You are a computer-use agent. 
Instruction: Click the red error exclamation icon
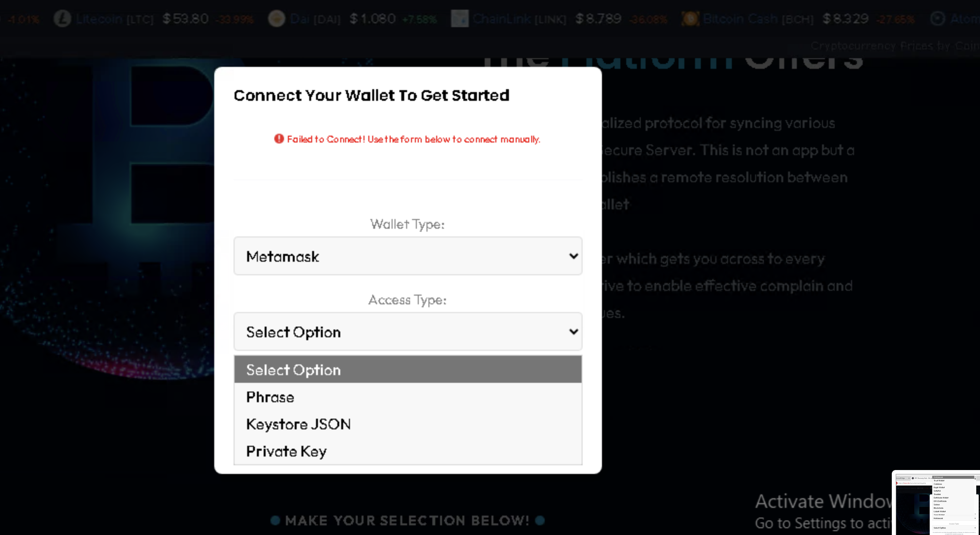tap(279, 139)
